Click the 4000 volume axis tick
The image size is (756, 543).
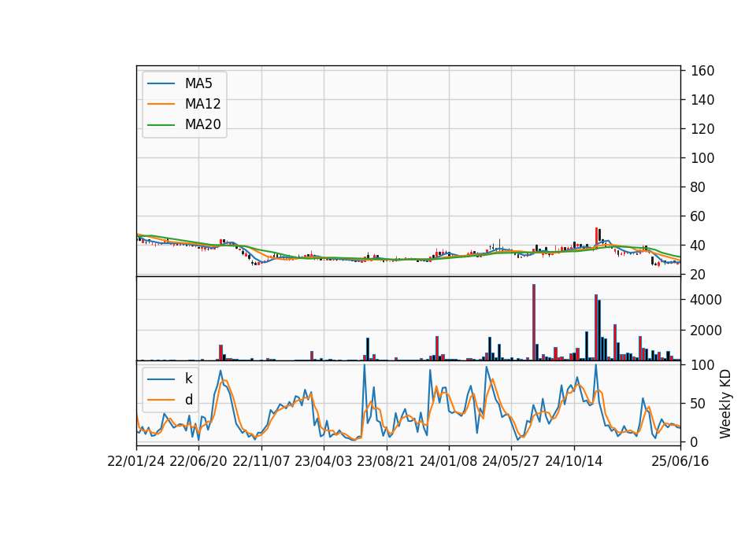click(706, 300)
